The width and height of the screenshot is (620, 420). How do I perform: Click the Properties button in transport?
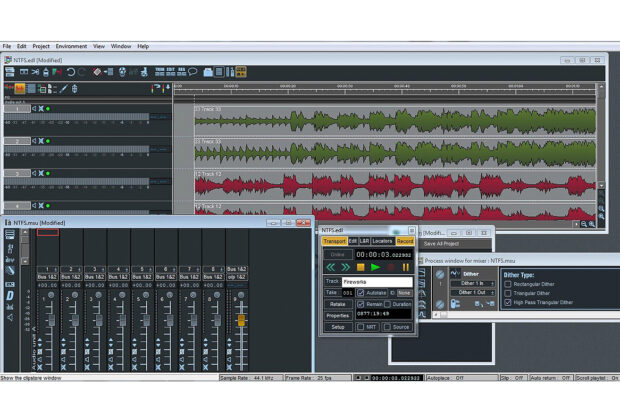pyautogui.click(x=337, y=316)
